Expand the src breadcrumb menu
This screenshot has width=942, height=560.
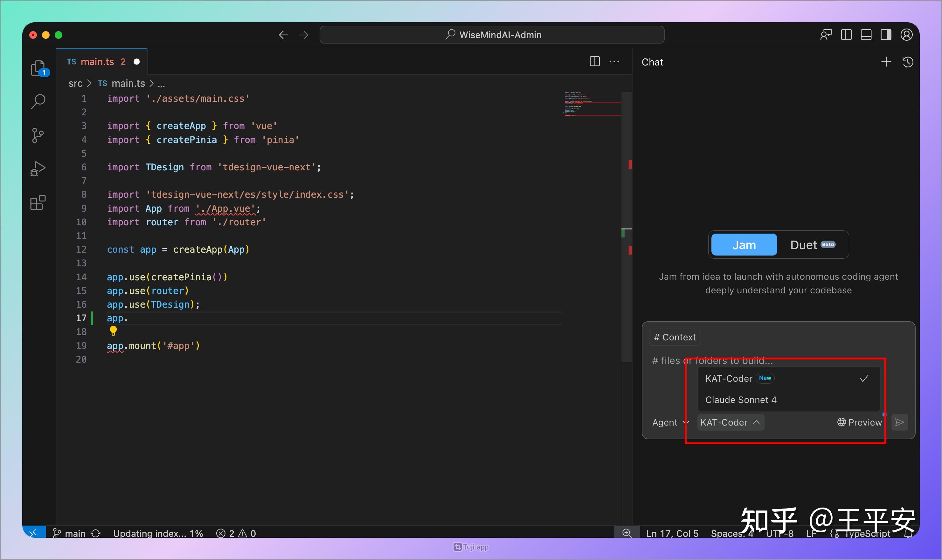point(76,83)
